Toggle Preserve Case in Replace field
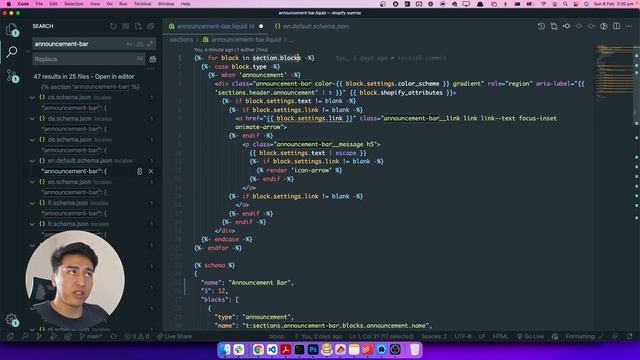 click(139, 59)
